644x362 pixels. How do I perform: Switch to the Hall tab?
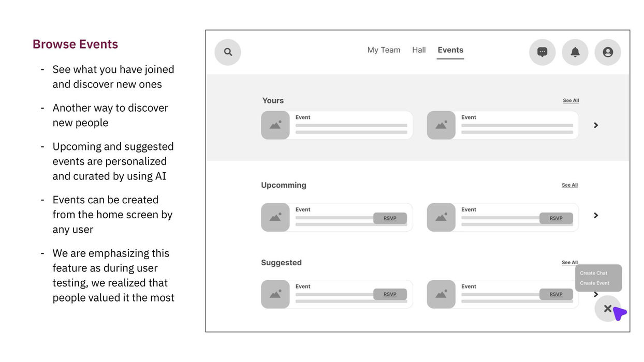click(419, 50)
